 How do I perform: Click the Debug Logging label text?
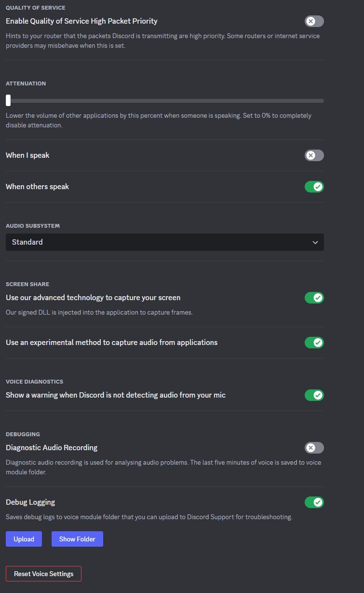pyautogui.click(x=30, y=502)
